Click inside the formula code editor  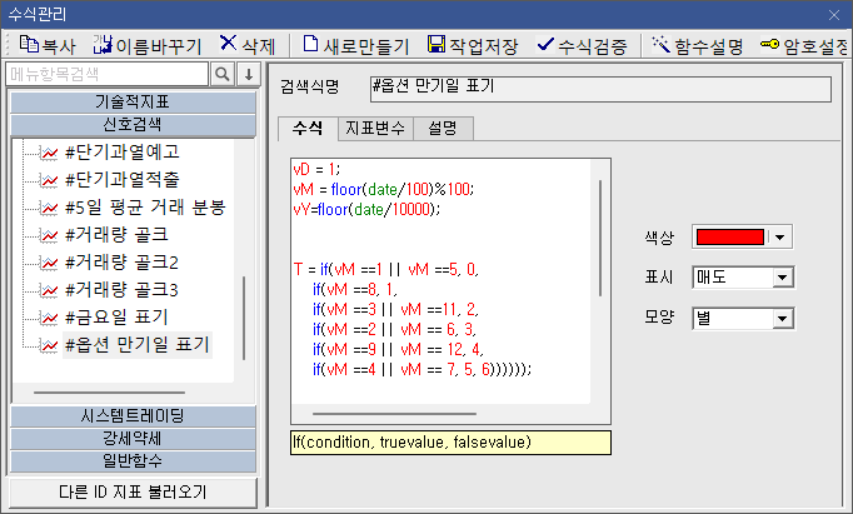441,281
